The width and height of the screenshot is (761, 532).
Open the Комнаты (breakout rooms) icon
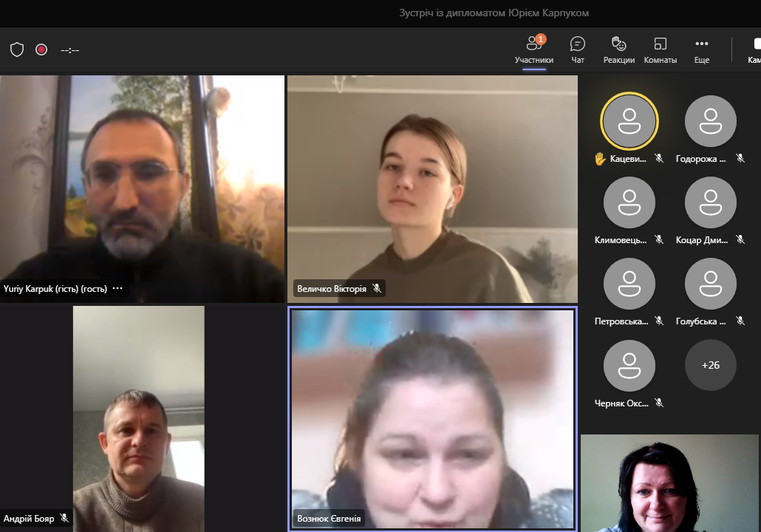click(660, 50)
